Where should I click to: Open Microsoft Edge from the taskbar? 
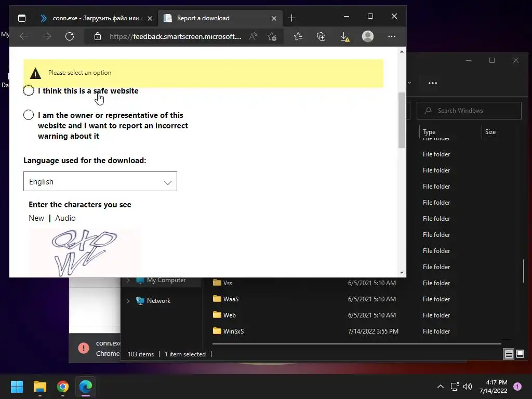[86, 387]
